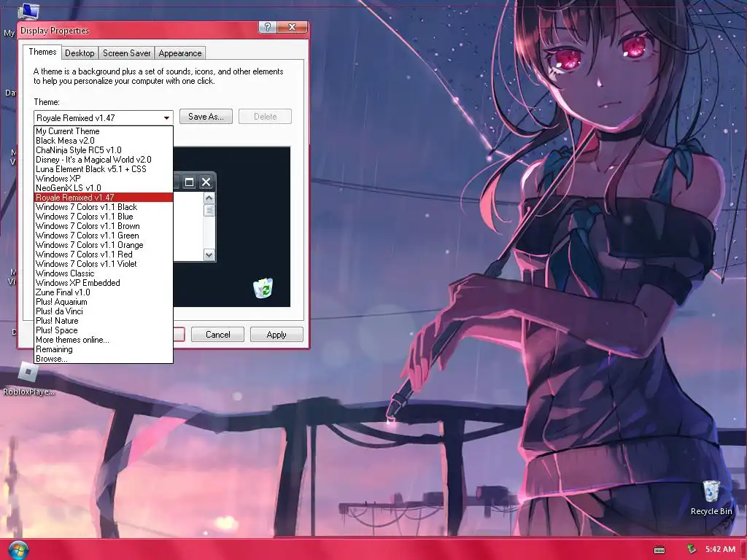
Task: Switch to the Desktop tab
Action: [x=80, y=53]
